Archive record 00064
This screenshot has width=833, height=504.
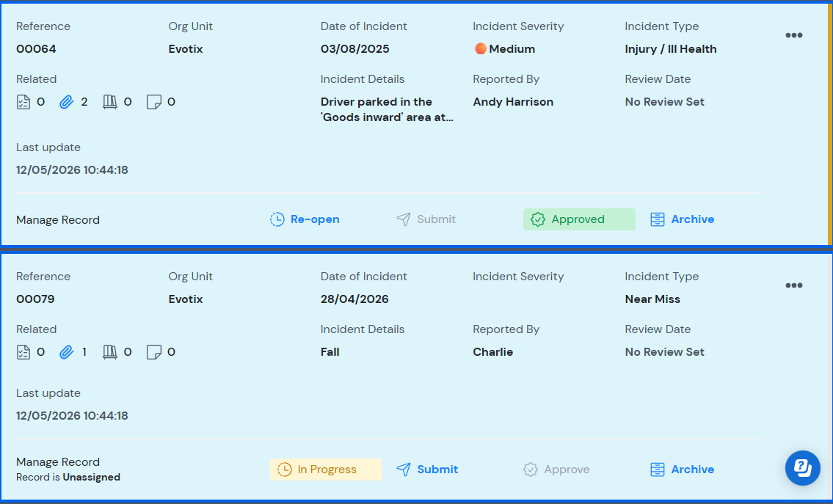682,219
